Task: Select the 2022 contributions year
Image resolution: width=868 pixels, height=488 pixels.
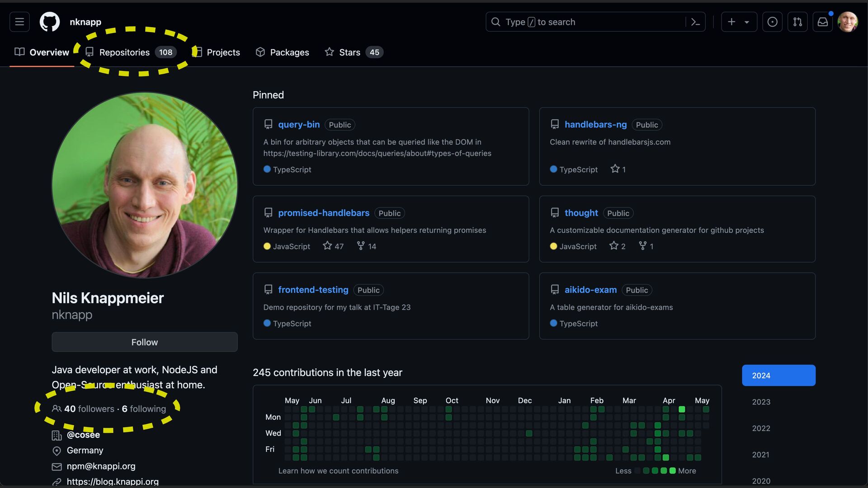Action: coord(761,428)
